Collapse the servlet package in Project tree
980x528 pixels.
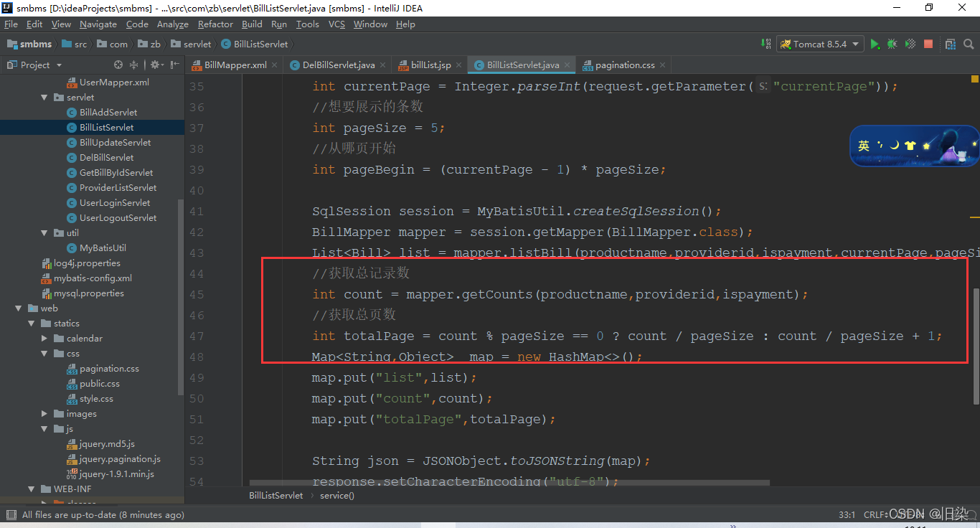coord(44,97)
